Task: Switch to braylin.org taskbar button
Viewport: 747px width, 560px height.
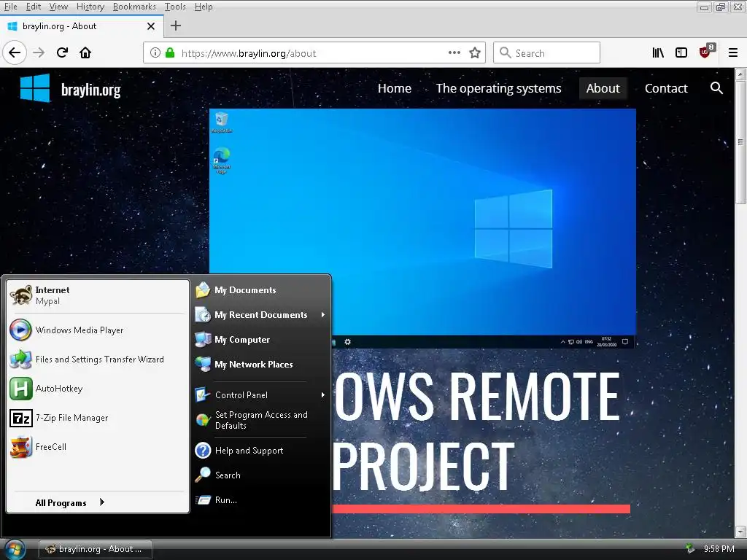Action: pyautogui.click(x=96, y=549)
